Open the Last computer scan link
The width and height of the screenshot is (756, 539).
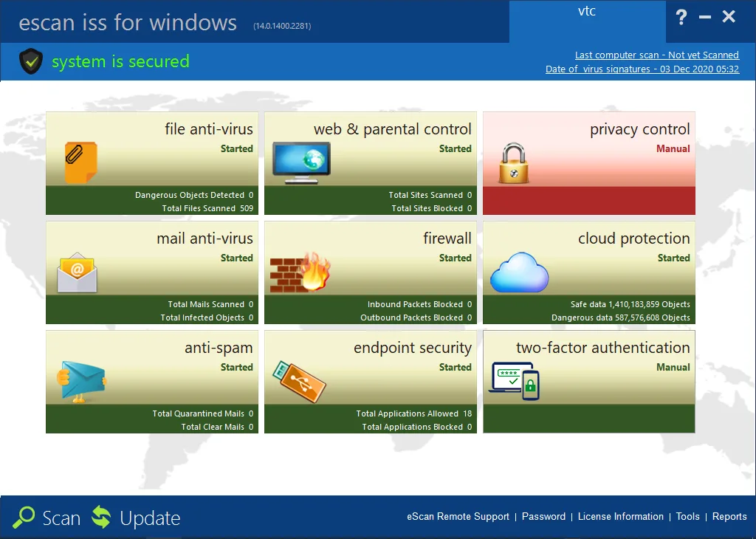656,55
